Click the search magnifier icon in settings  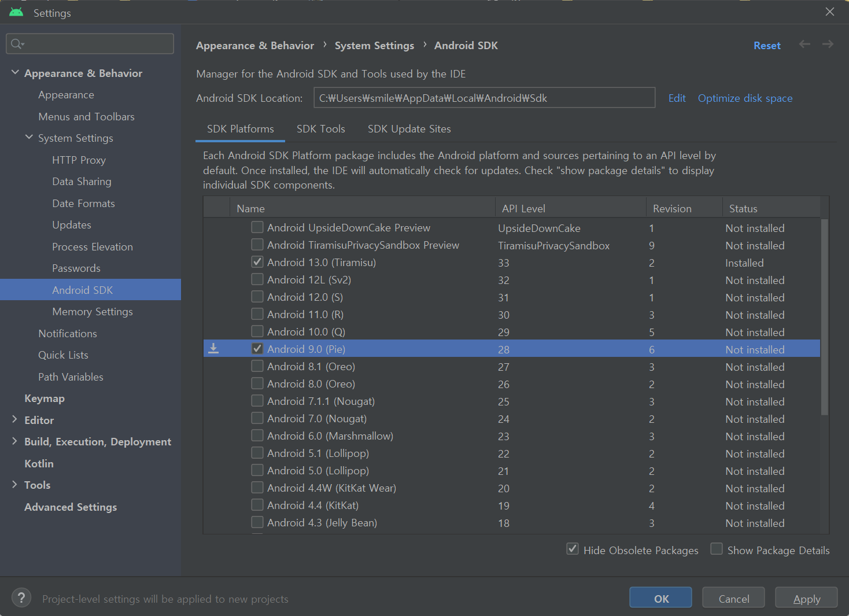click(17, 44)
